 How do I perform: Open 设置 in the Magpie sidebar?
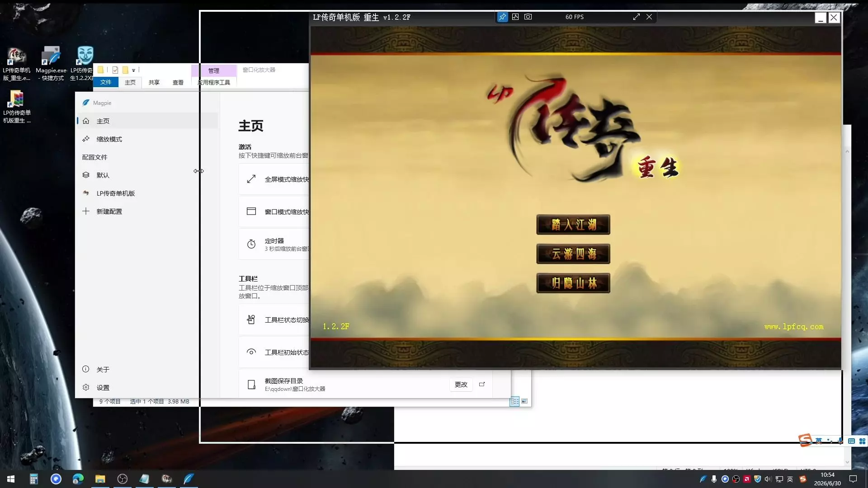(x=147, y=388)
